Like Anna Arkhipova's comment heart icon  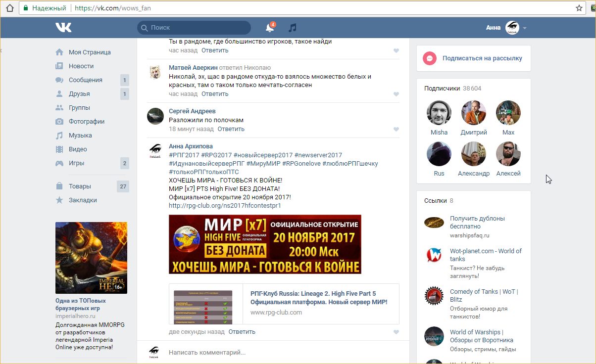[396, 332]
